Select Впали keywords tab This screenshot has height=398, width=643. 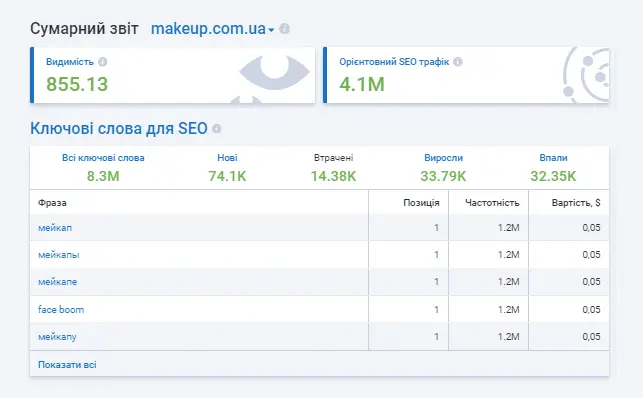(553, 158)
